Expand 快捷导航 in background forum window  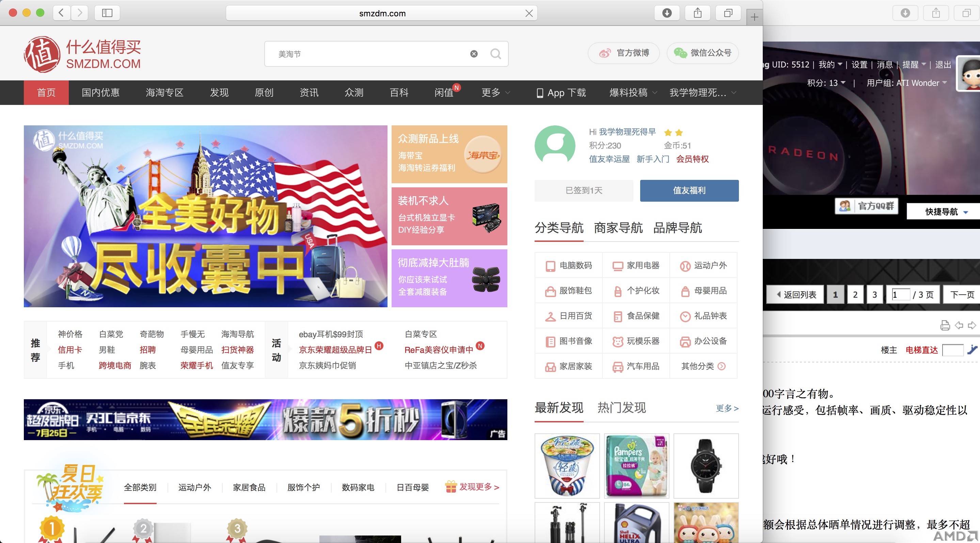tap(945, 212)
